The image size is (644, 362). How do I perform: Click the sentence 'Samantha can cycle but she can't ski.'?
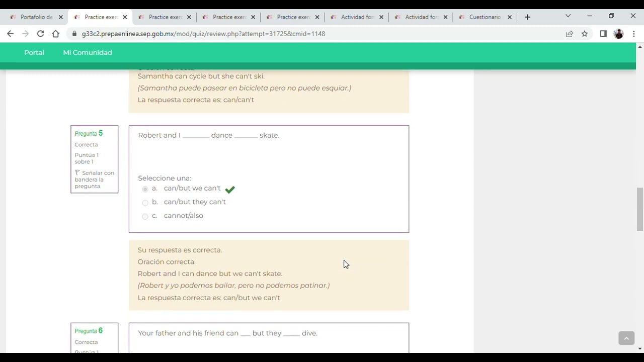tap(201, 76)
